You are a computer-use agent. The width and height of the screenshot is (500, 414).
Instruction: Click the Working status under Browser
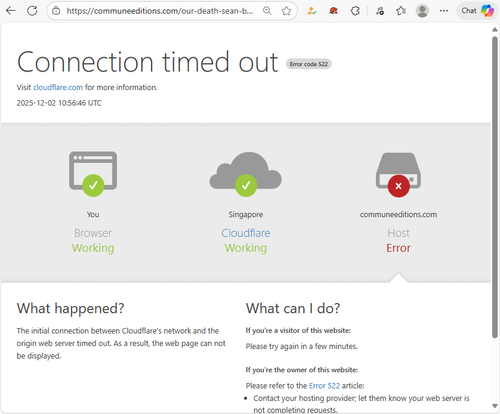click(x=93, y=248)
